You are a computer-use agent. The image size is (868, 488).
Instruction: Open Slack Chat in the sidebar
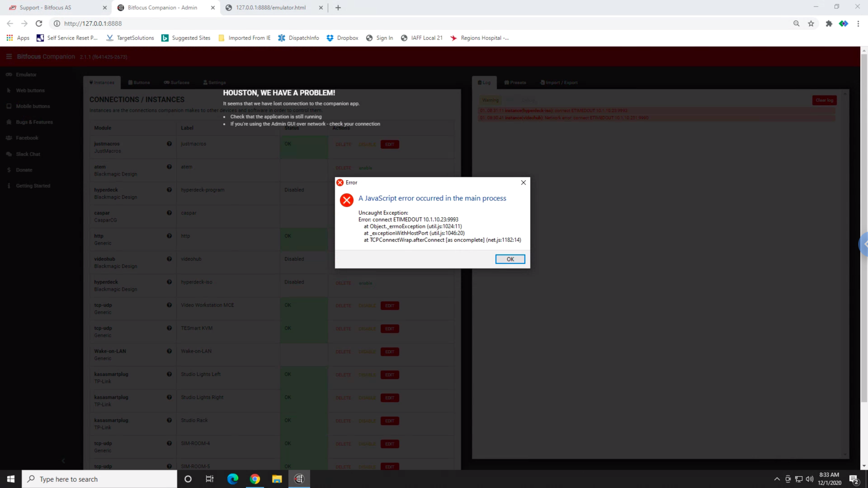(x=28, y=154)
